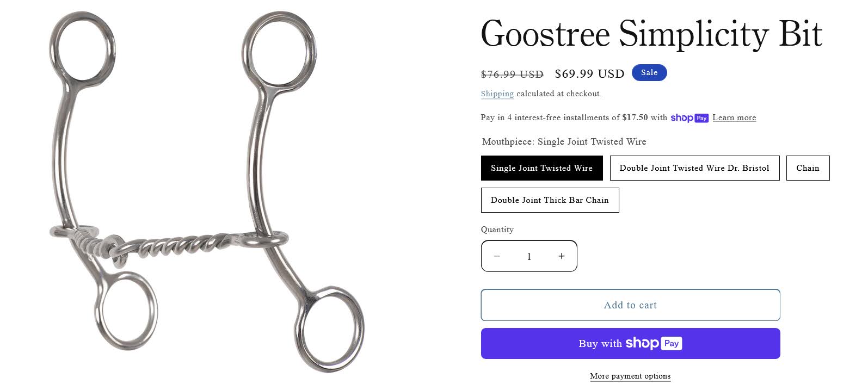Decrease quantity with the minus icon

tap(497, 256)
